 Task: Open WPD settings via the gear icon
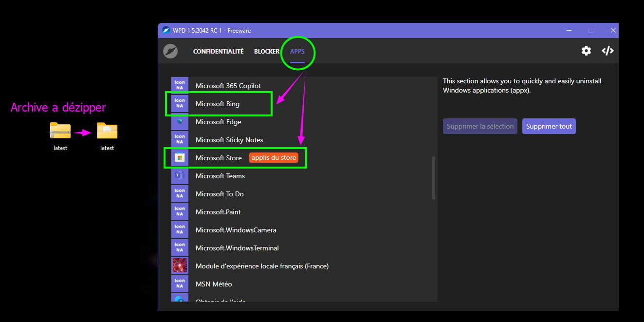pos(586,51)
